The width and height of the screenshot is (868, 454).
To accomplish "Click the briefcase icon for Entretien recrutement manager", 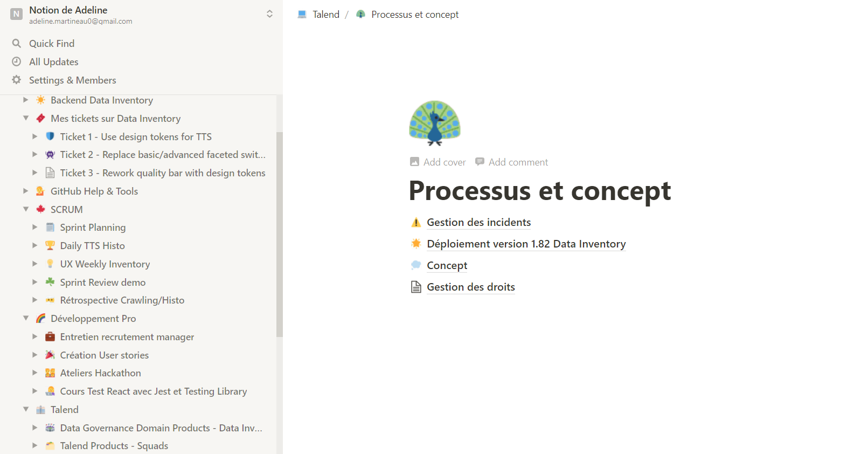I will point(50,336).
